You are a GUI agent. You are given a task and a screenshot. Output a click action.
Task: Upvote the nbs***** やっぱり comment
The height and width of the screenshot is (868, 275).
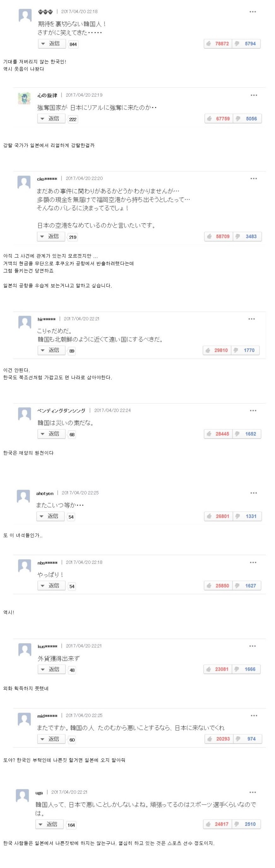[218, 586]
